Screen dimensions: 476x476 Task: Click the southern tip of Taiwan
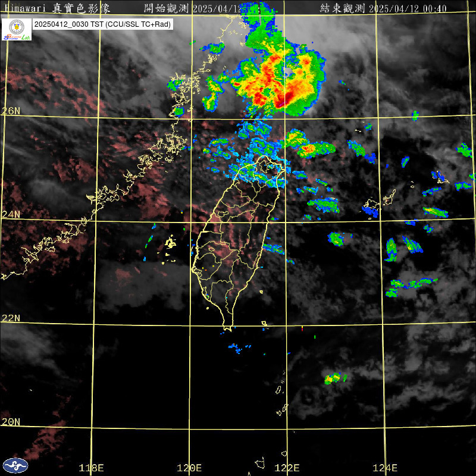pos(227,327)
